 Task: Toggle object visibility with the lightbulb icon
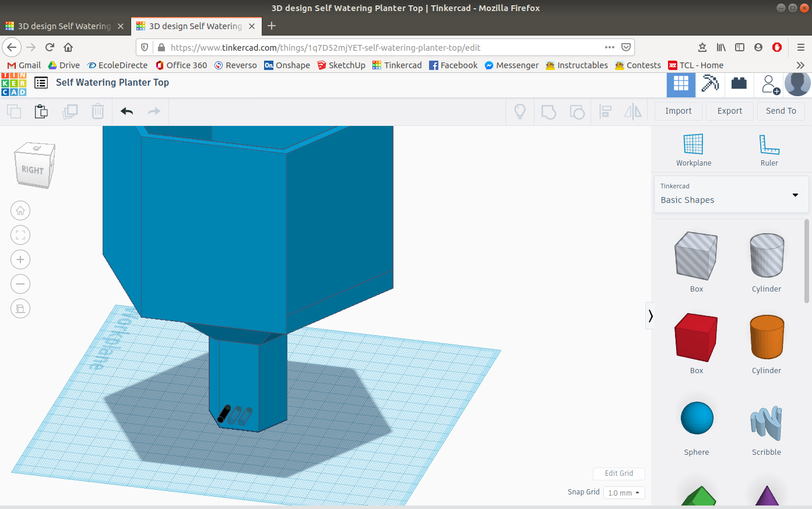(x=519, y=111)
